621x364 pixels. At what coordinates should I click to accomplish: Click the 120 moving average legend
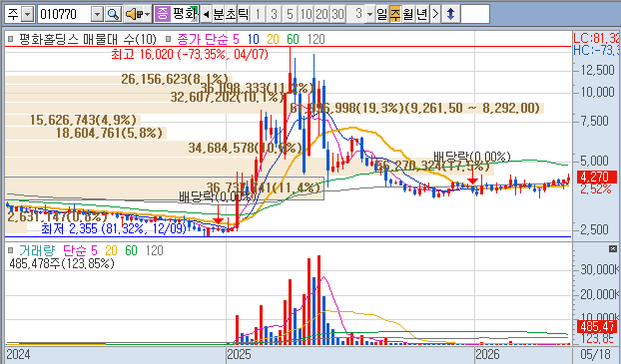(x=315, y=39)
